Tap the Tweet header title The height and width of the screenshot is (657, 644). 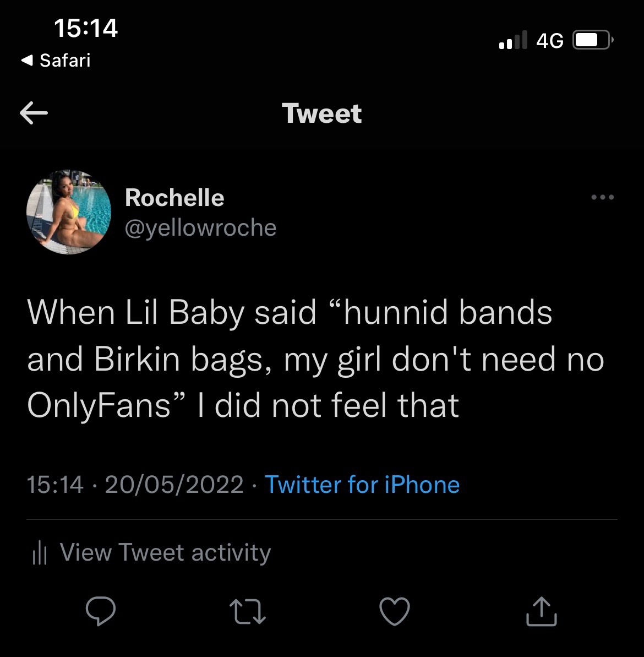[322, 113]
